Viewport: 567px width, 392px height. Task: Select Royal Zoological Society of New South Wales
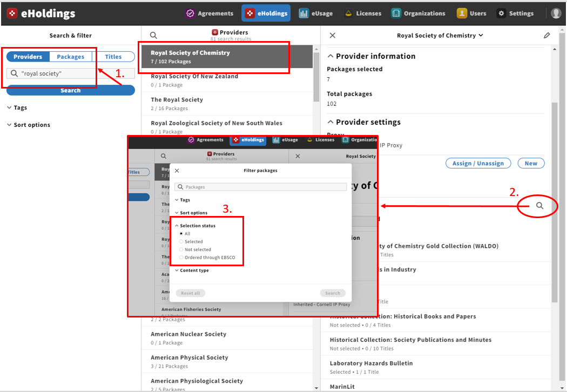coord(227,127)
